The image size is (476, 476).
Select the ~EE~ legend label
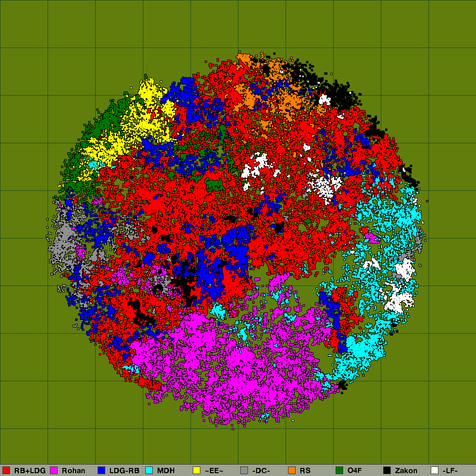coord(214,471)
